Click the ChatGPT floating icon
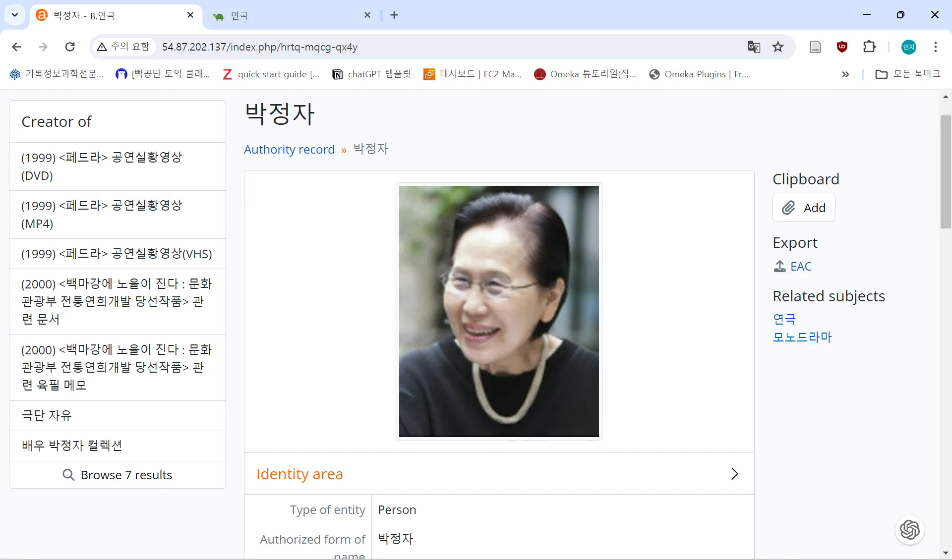952x560 pixels. tap(909, 530)
